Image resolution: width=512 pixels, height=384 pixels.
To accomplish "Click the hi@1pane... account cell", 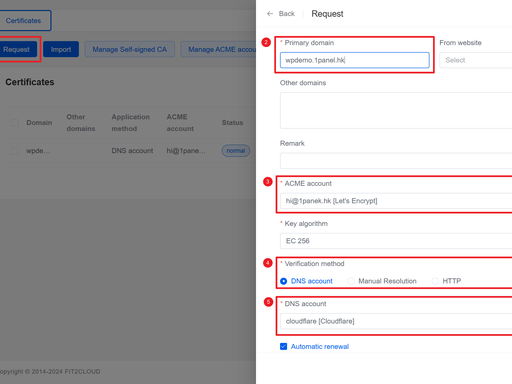I will [186, 151].
